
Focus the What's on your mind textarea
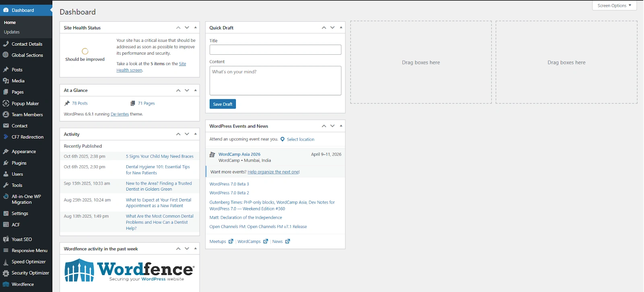(x=275, y=80)
